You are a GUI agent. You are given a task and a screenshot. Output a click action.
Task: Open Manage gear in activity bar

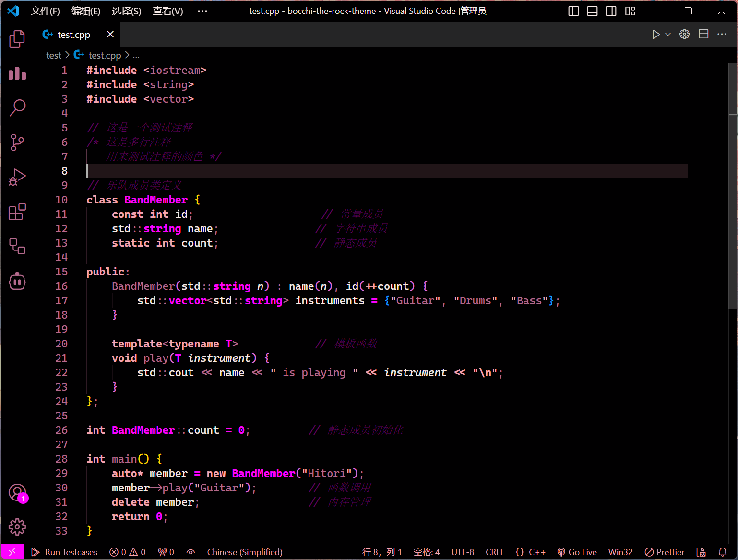(x=17, y=527)
